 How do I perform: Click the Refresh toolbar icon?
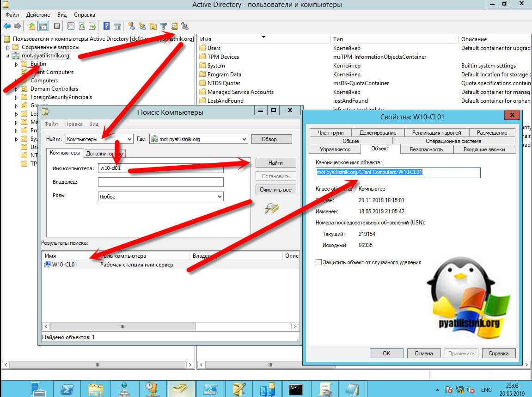tap(82, 26)
